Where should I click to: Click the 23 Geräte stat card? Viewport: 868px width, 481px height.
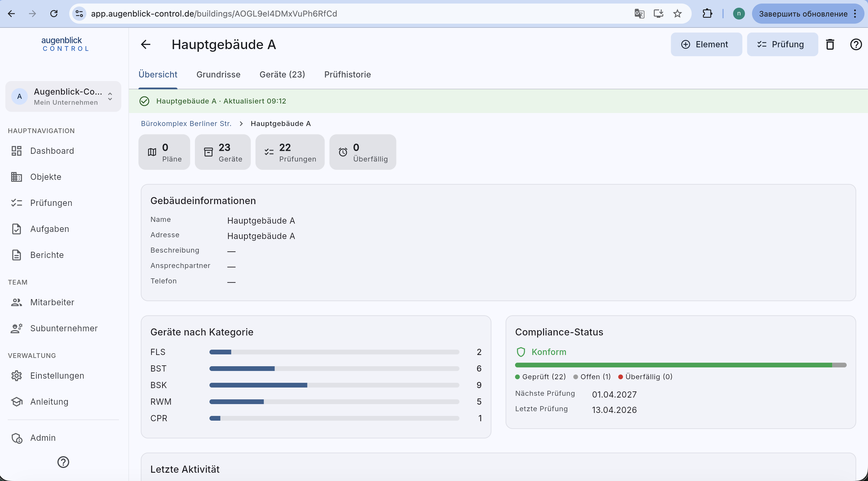pos(223,152)
